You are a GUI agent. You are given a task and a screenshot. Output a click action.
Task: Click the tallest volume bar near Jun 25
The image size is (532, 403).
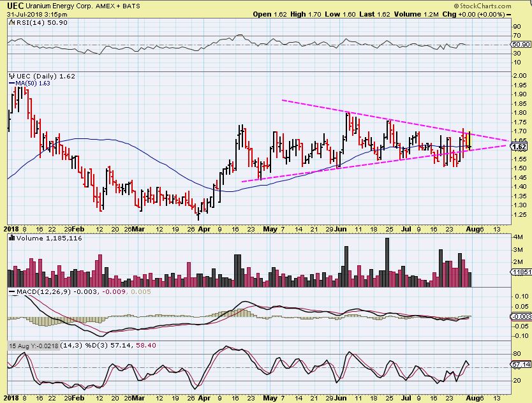click(387, 263)
